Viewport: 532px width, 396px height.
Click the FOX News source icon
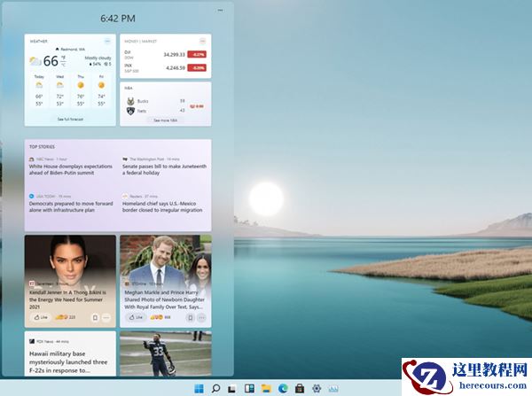[32, 341]
